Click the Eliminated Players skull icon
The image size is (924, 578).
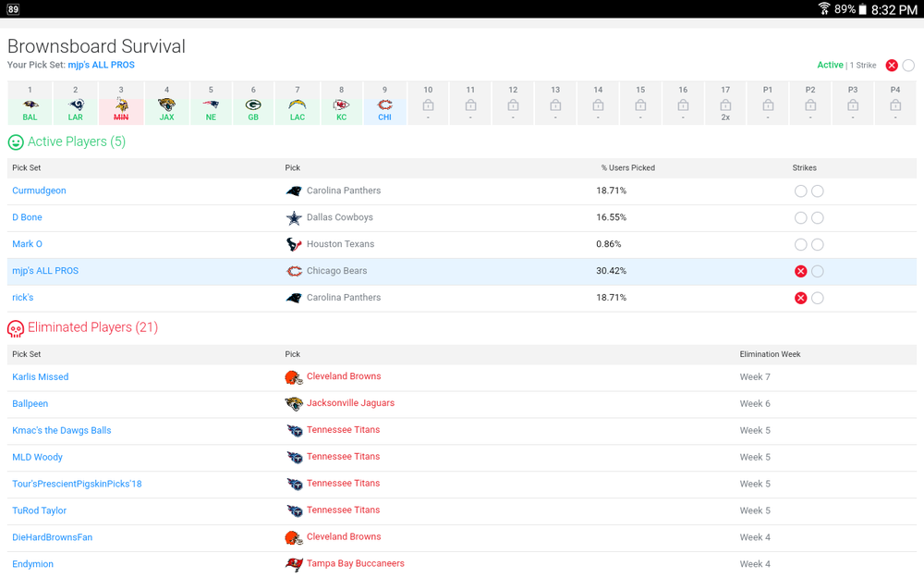tap(16, 328)
